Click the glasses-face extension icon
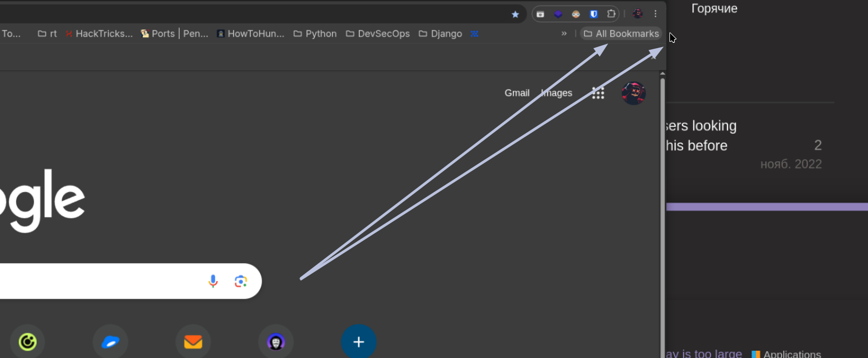 [x=576, y=14]
